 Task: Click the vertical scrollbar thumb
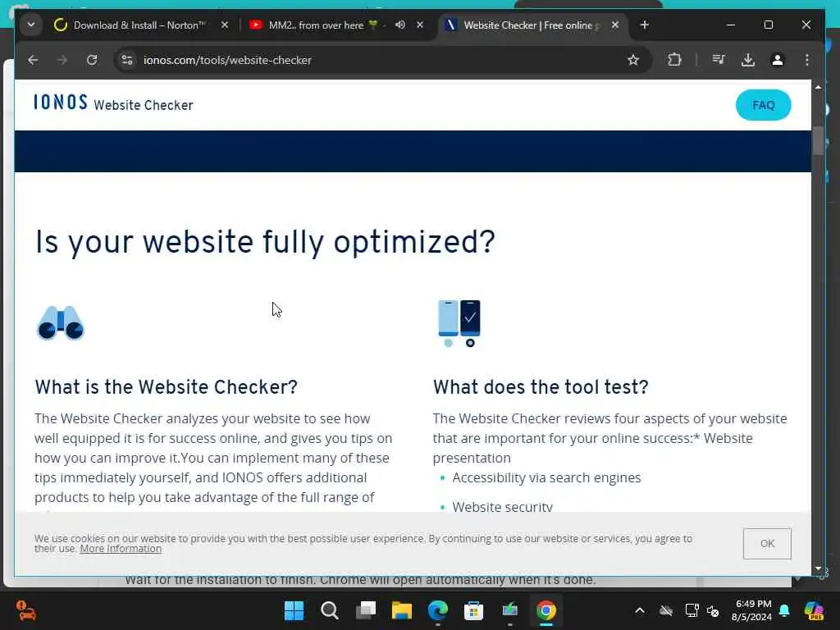pos(818,140)
